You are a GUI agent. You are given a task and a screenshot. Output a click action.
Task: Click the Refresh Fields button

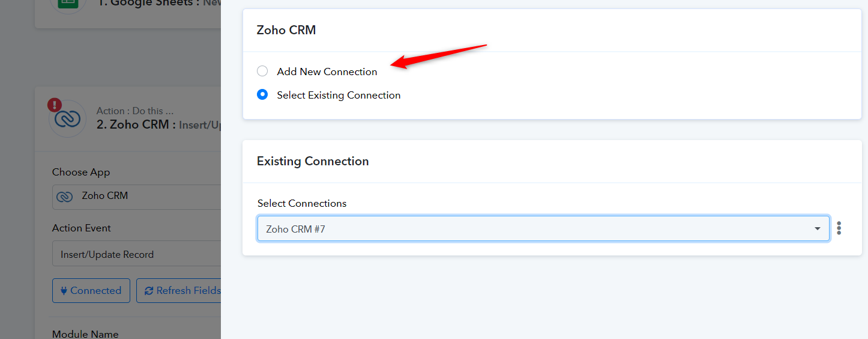[x=180, y=291]
